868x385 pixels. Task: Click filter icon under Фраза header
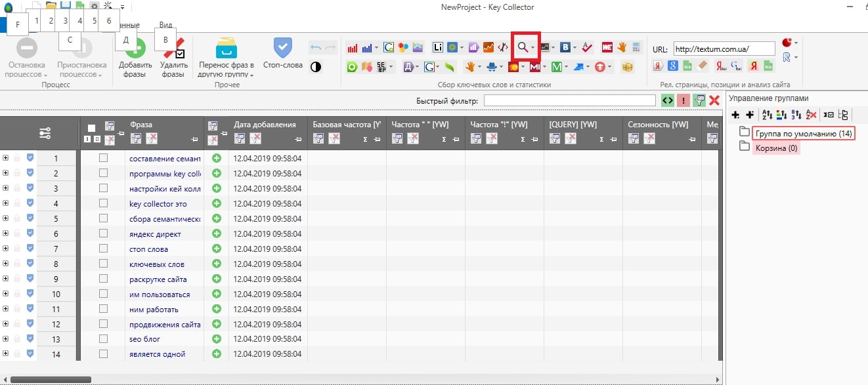136,138
